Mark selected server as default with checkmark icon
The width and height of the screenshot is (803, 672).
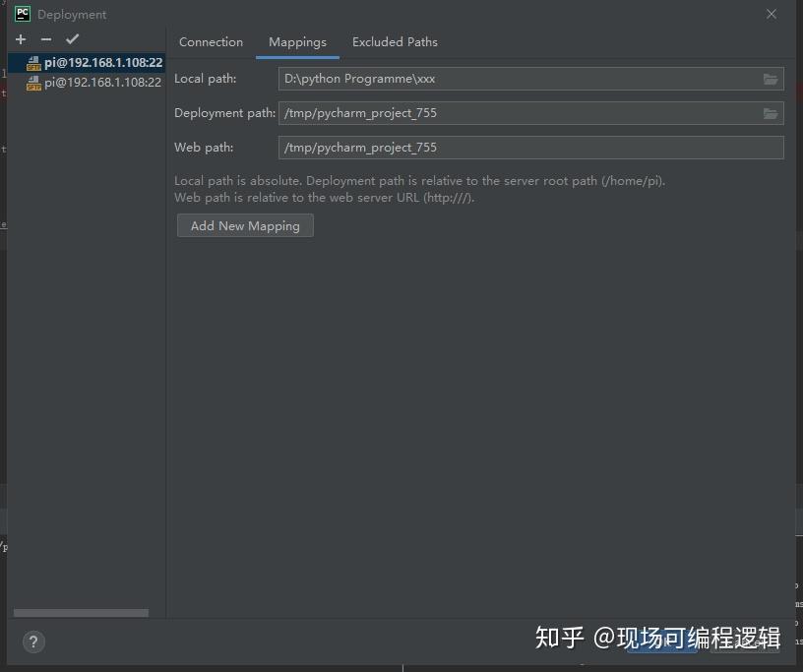pos(71,39)
